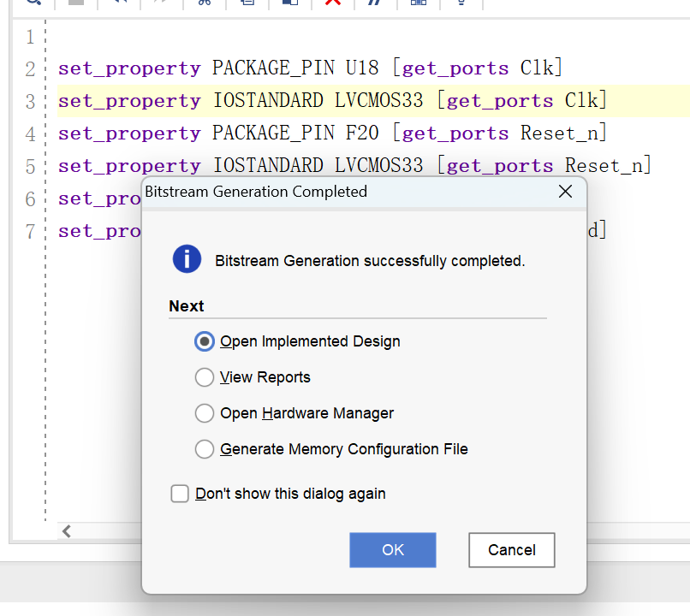Image resolution: width=690 pixels, height=616 pixels.
Task: Click the blue information icon in dialog
Action: pyautogui.click(x=187, y=259)
